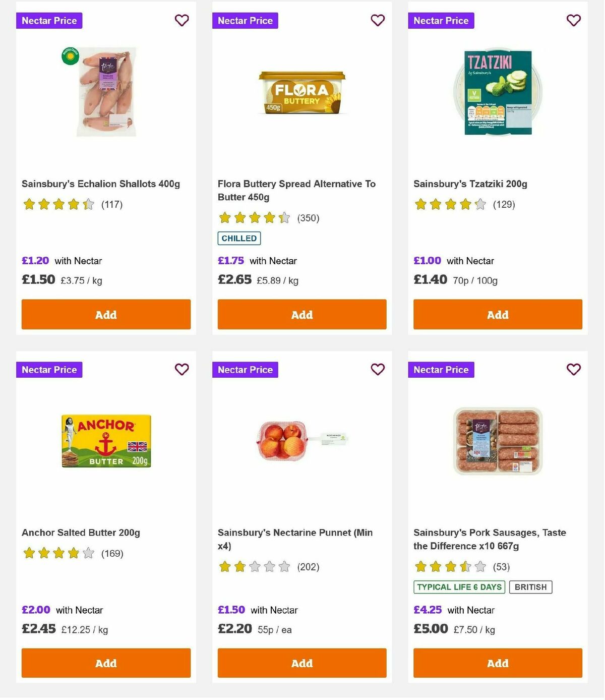The image size is (605, 700).
Task: Click the TYPICAL LIFE 6 DAYS tag
Action: click(x=458, y=587)
